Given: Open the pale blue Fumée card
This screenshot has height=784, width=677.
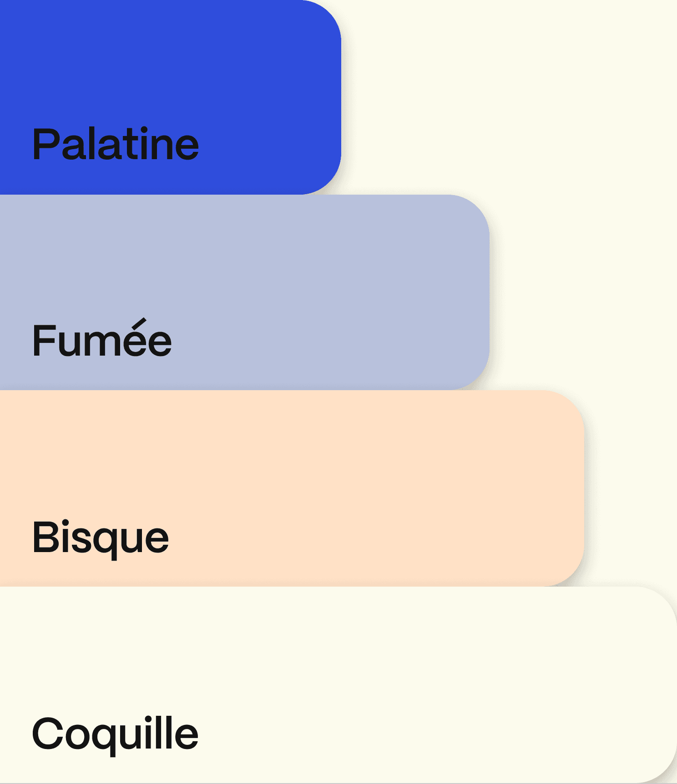Looking at the screenshot, I should tap(245, 292).
